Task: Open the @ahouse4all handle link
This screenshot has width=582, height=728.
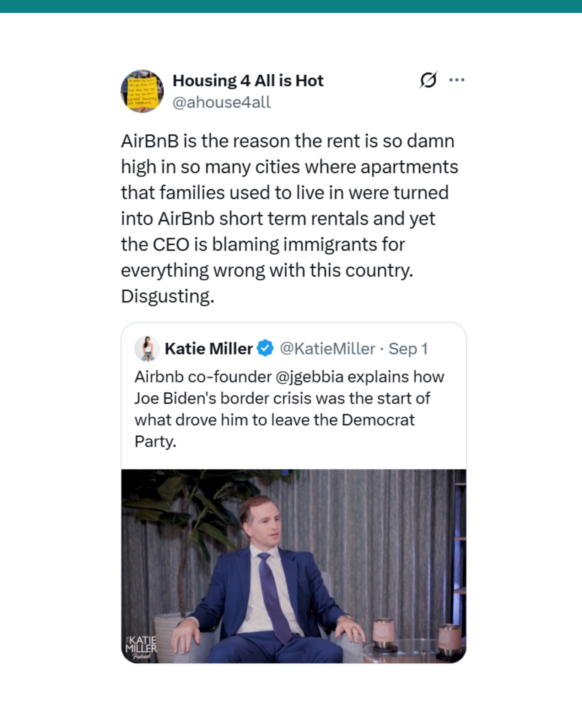Action: (221, 102)
